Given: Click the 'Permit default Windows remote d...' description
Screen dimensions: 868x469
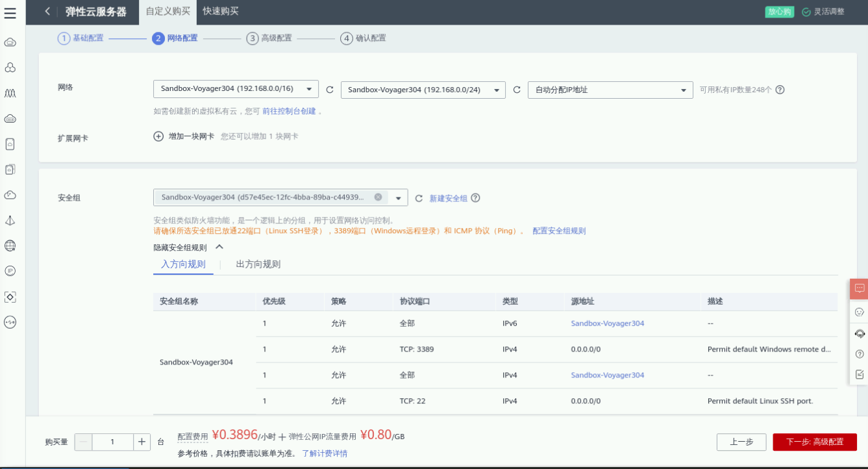Looking at the screenshot, I should (x=769, y=349).
